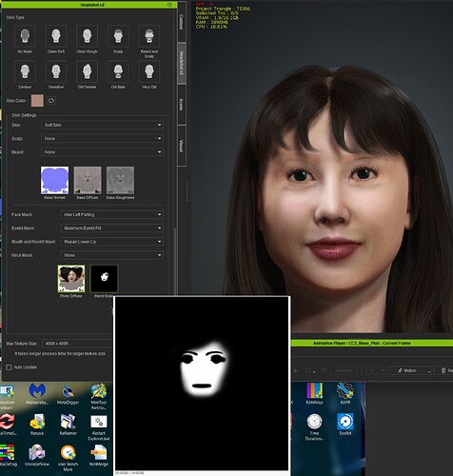Switch to the Content side tab
Viewport: 453px width, 476px height.
click(182, 22)
